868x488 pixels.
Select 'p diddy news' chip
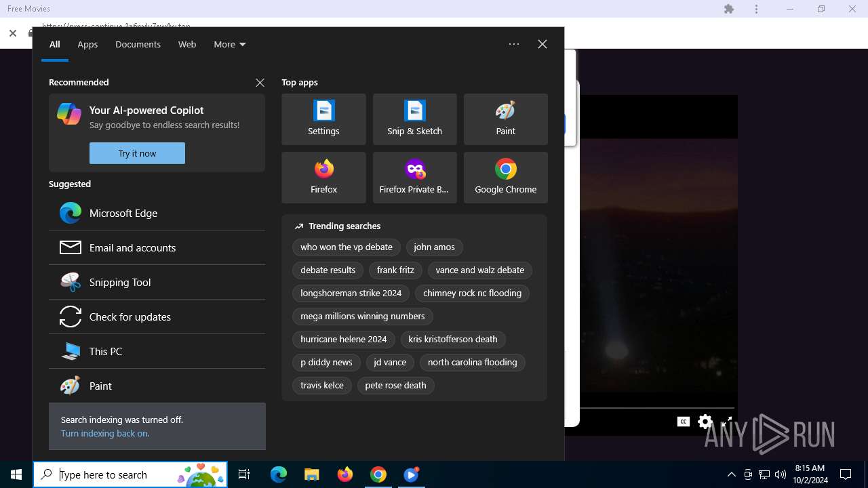[x=326, y=363]
